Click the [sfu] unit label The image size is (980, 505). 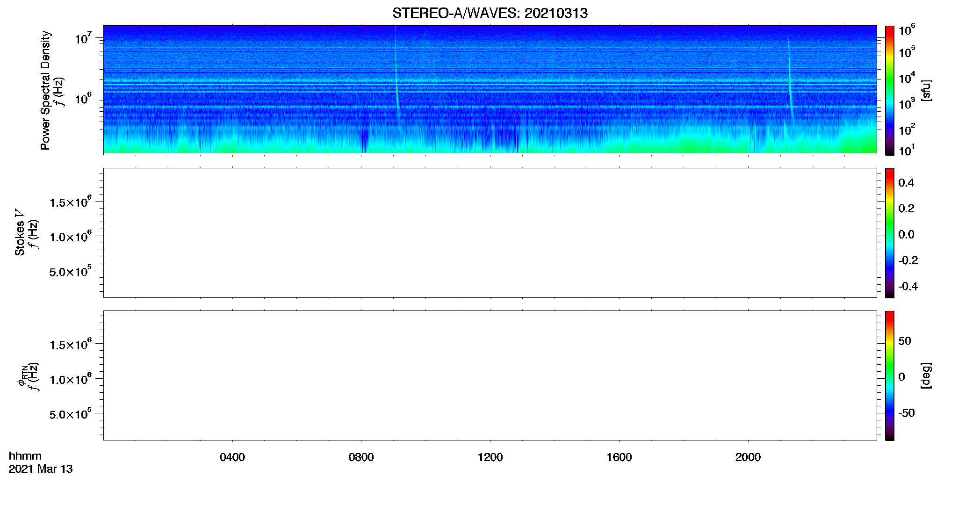(x=926, y=90)
